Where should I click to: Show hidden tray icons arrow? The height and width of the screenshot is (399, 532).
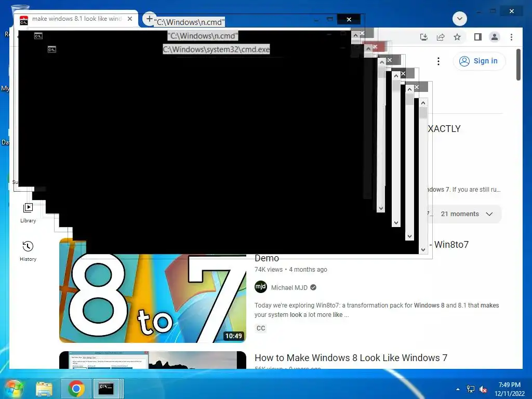point(458,389)
